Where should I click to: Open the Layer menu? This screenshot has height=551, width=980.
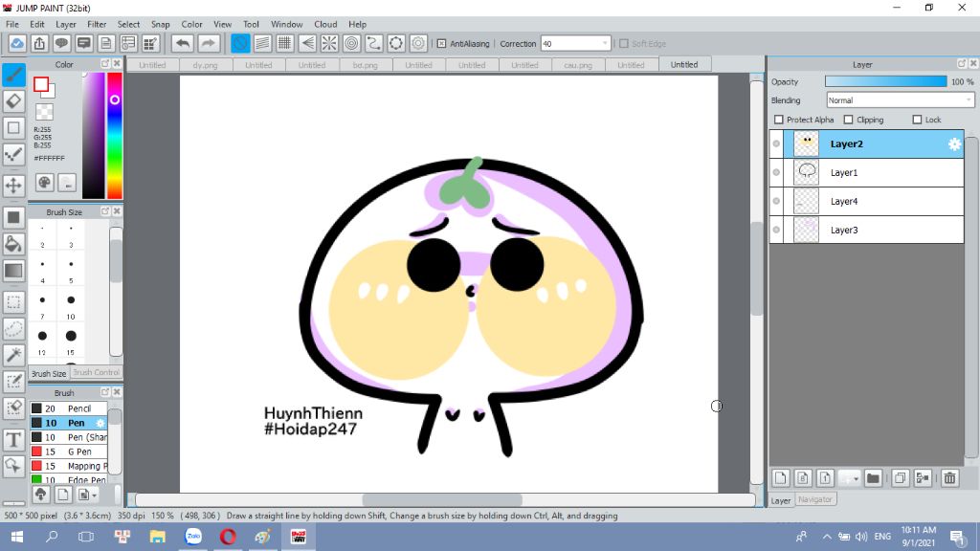(66, 24)
